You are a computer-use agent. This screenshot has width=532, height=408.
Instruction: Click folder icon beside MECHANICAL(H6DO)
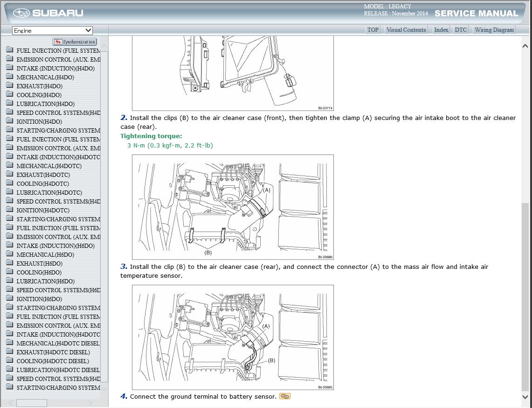coord(9,254)
